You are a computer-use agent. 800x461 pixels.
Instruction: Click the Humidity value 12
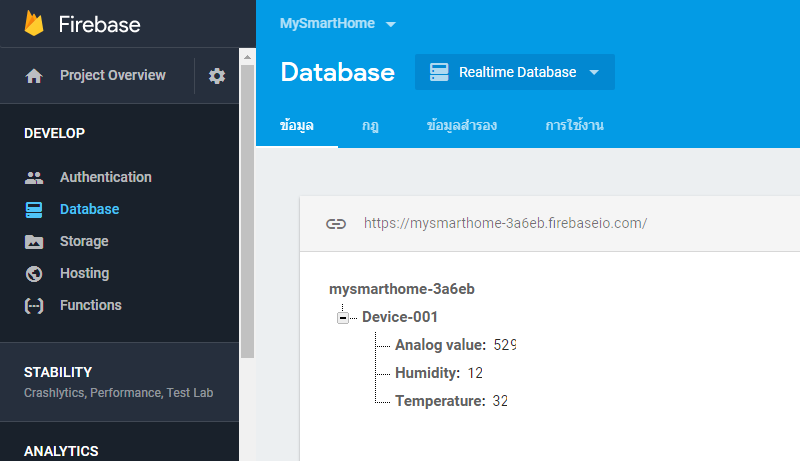[x=475, y=373]
